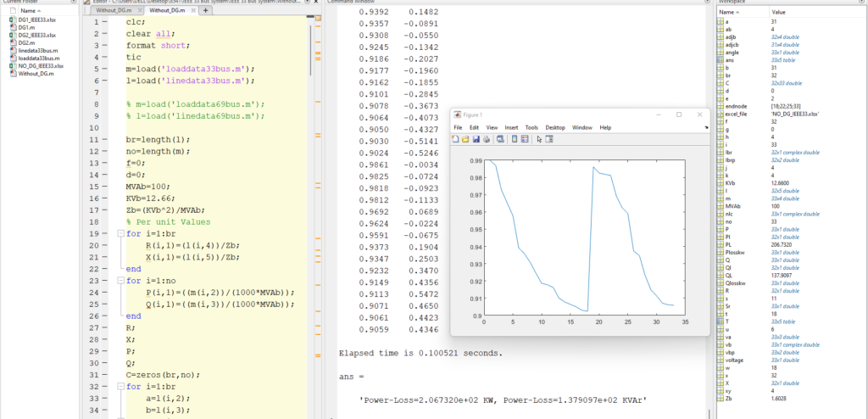Click the DG2_IEEE33.xlsx Excel file icon

coord(14,35)
